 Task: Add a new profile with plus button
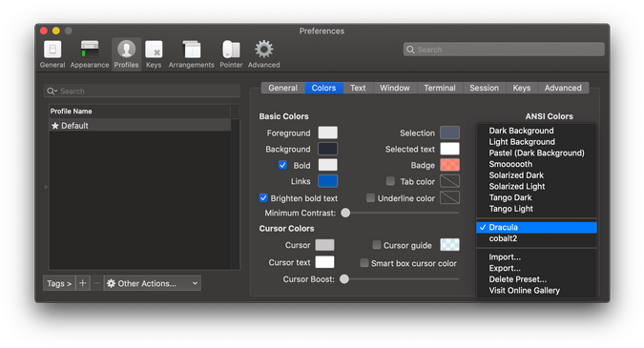(83, 283)
